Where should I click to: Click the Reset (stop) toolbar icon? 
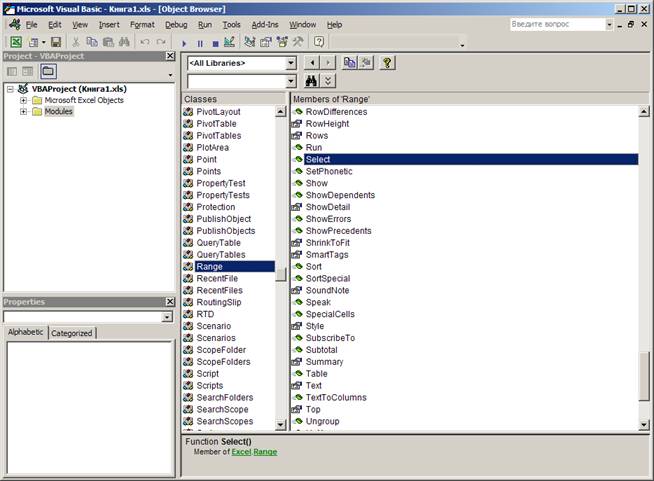click(x=215, y=43)
